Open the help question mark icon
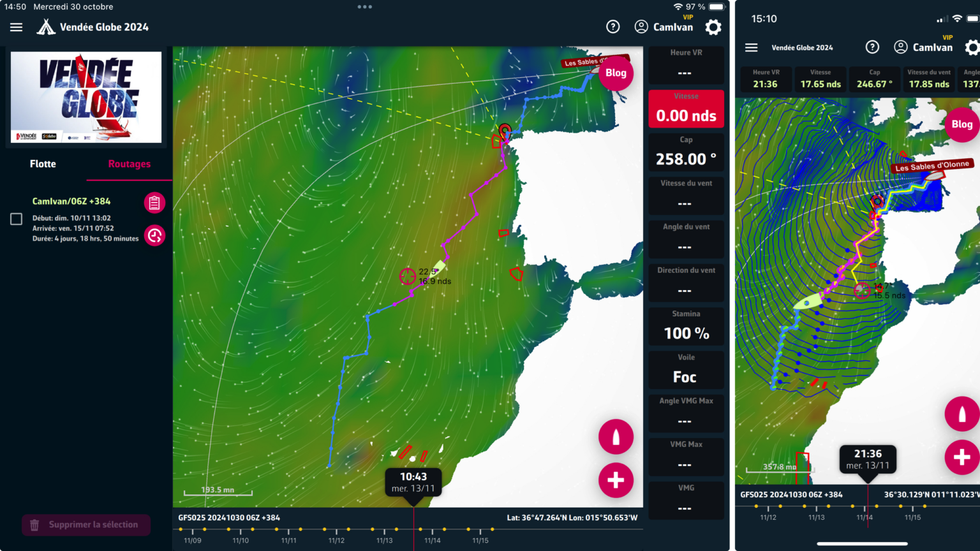This screenshot has height=551, width=980. pyautogui.click(x=613, y=27)
